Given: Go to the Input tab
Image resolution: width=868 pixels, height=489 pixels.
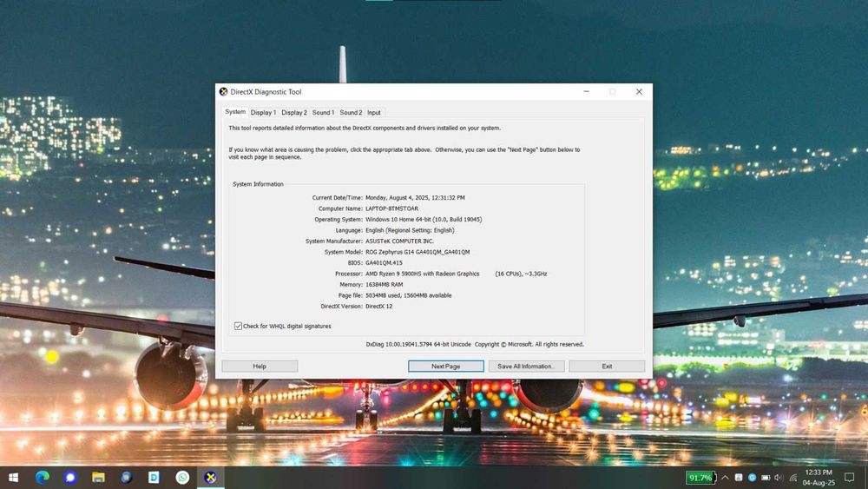Looking at the screenshot, I should (373, 112).
